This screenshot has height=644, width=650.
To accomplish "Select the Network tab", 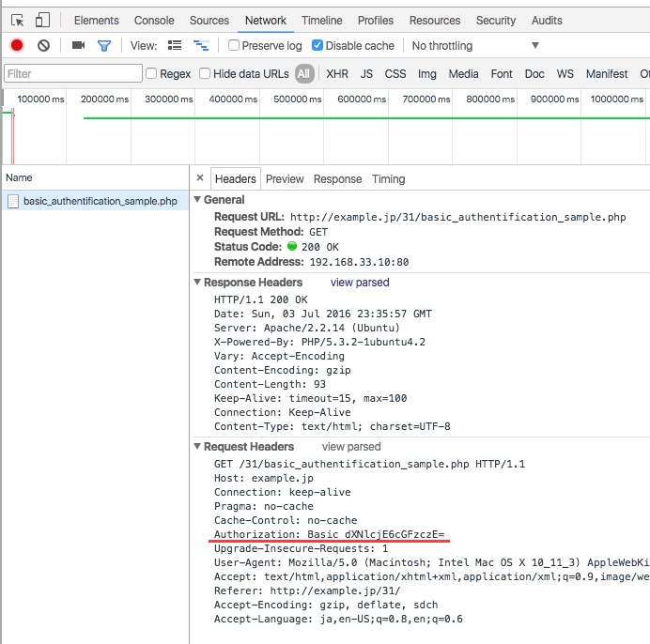I will (265, 21).
